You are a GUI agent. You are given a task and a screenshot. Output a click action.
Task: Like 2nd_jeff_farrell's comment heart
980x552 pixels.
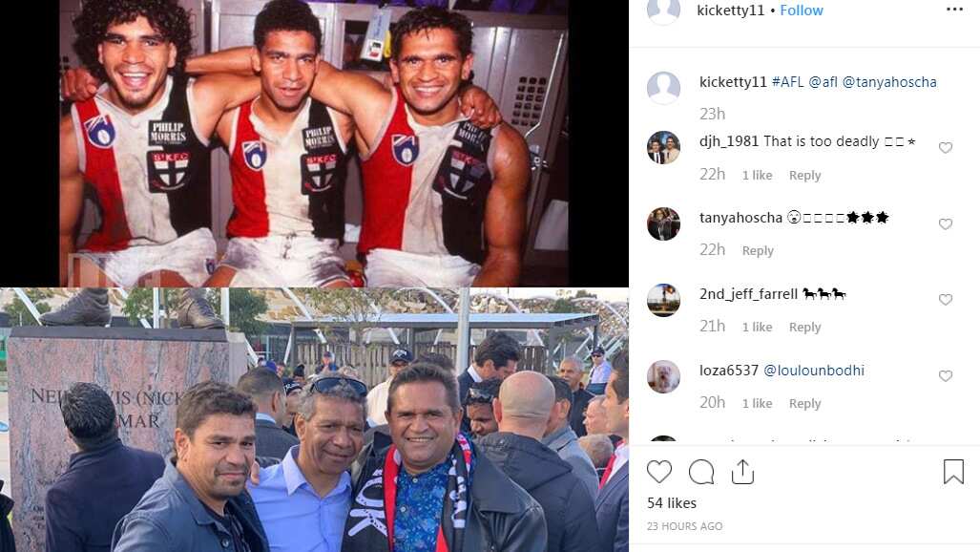point(946,300)
